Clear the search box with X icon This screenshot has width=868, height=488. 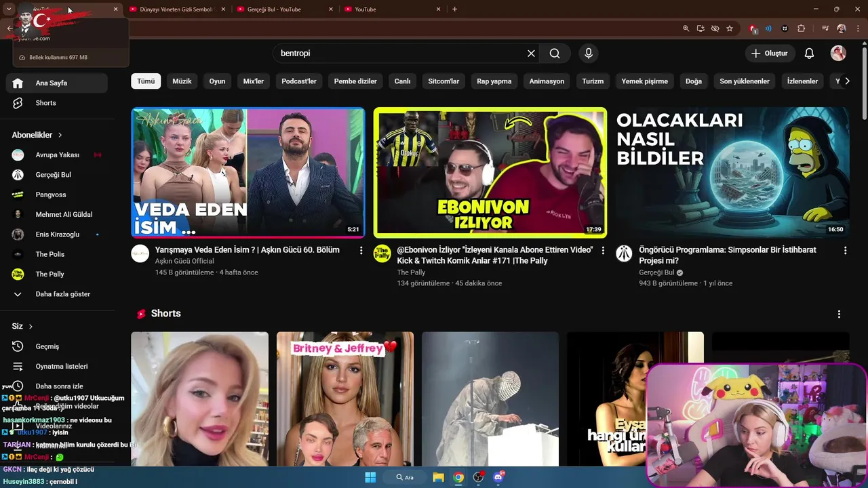[531, 54]
